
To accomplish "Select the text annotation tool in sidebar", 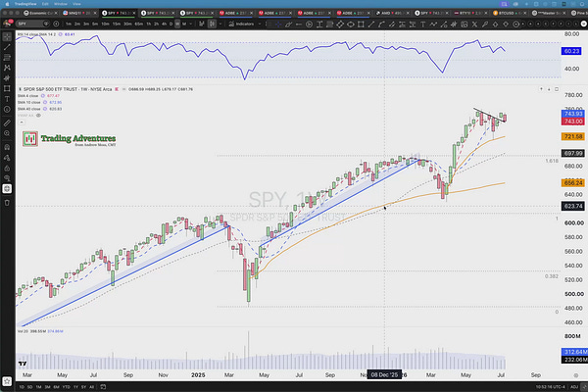I will click(x=7, y=99).
